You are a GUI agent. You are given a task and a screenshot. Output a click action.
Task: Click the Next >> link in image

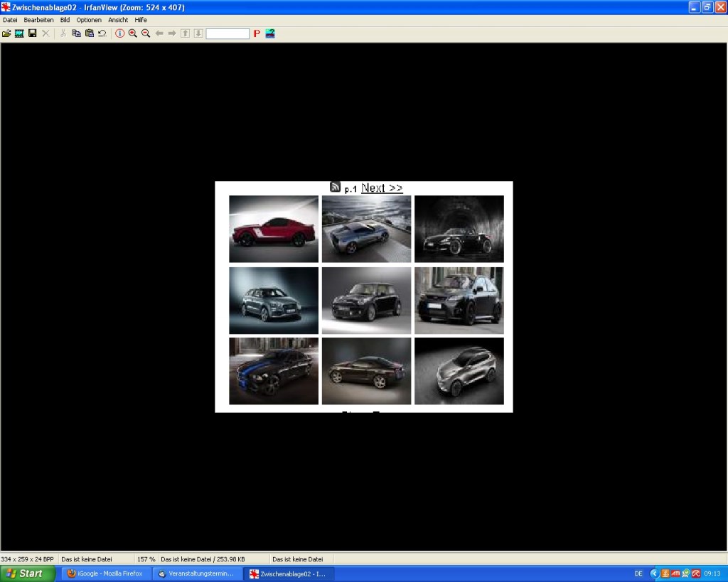pos(382,188)
